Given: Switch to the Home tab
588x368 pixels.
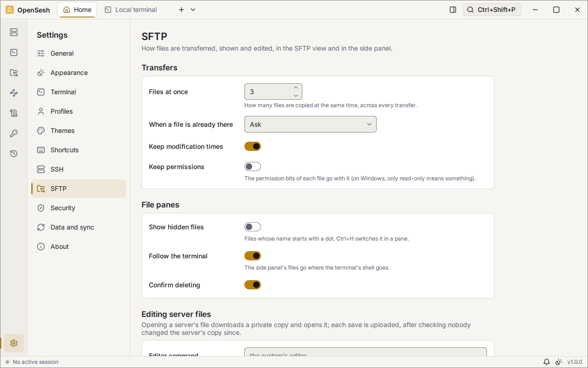Looking at the screenshot, I should click(77, 10).
